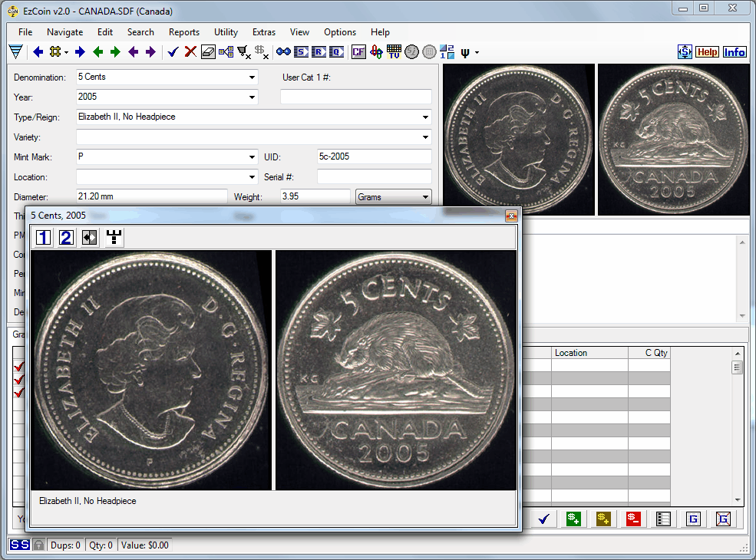
Task: Show image 2 in the coin popup
Action: click(x=67, y=237)
